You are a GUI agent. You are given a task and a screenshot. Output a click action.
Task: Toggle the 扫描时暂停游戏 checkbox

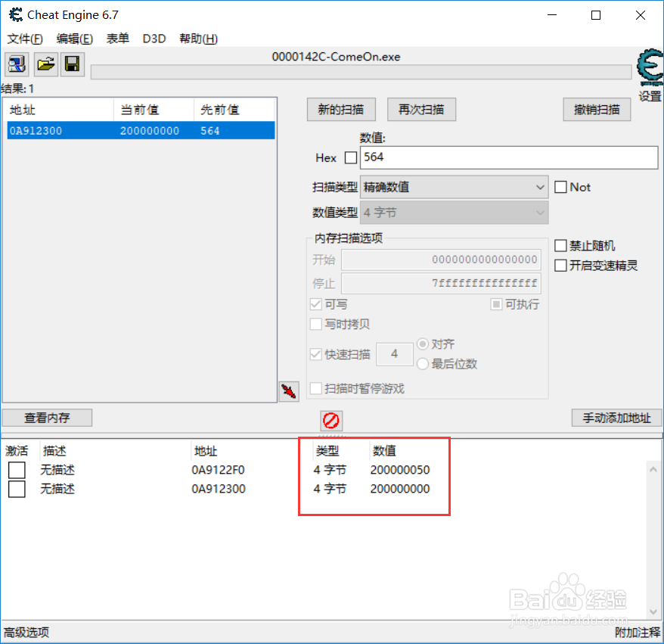pos(316,388)
